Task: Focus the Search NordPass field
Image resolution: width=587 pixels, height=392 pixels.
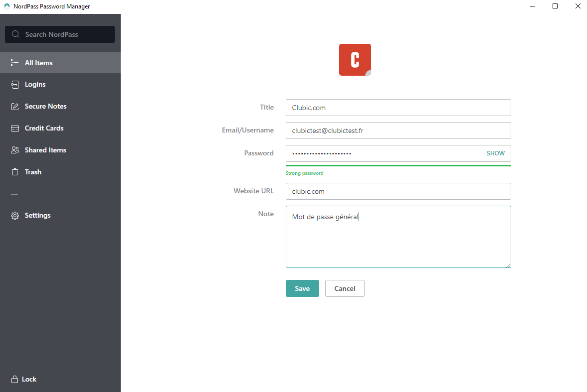Action: 60,34
